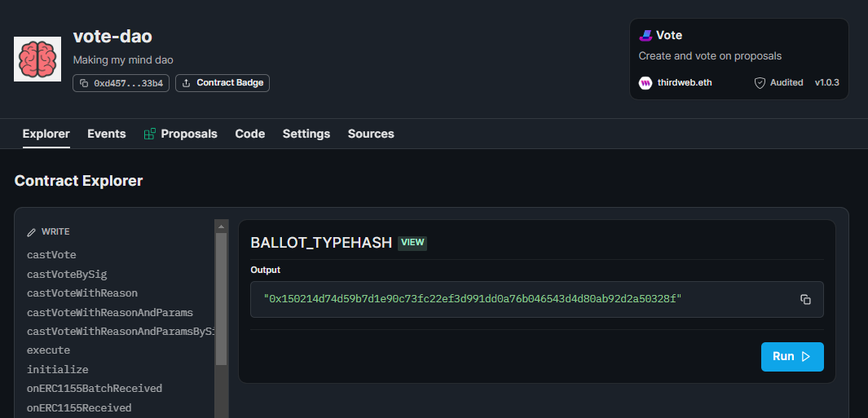The image size is (868, 418).
Task: Select the castVoteBySig function
Action: 67,274
